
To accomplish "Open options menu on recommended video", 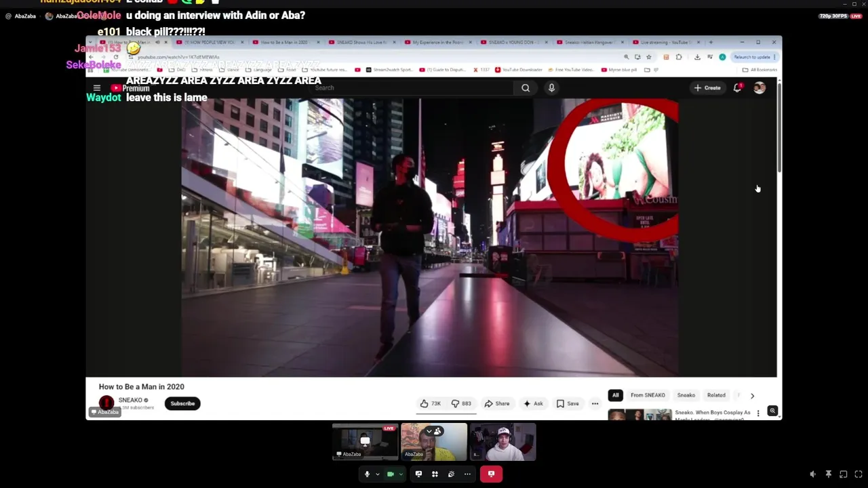I will [x=758, y=413].
